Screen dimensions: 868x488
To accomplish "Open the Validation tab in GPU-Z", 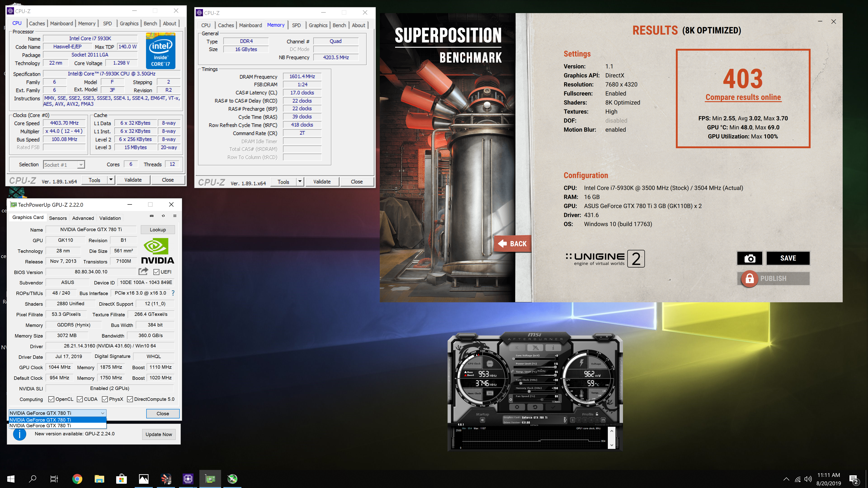I will point(110,218).
